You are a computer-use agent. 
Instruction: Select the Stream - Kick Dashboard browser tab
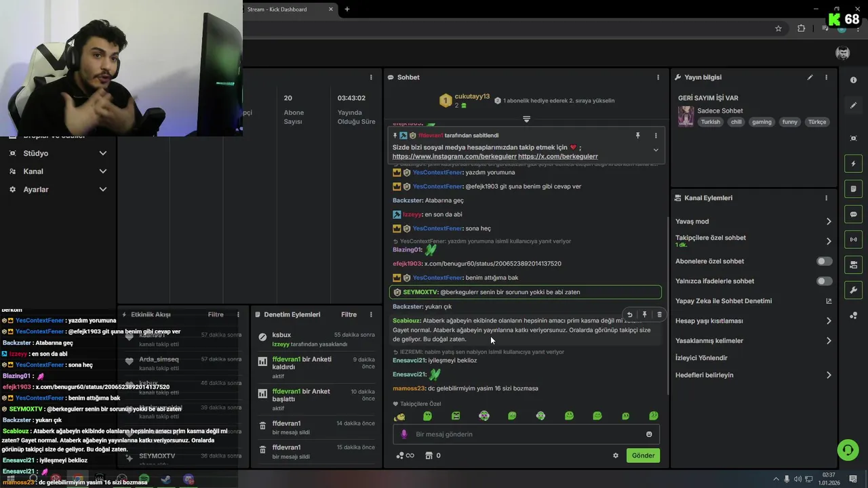pos(288,9)
